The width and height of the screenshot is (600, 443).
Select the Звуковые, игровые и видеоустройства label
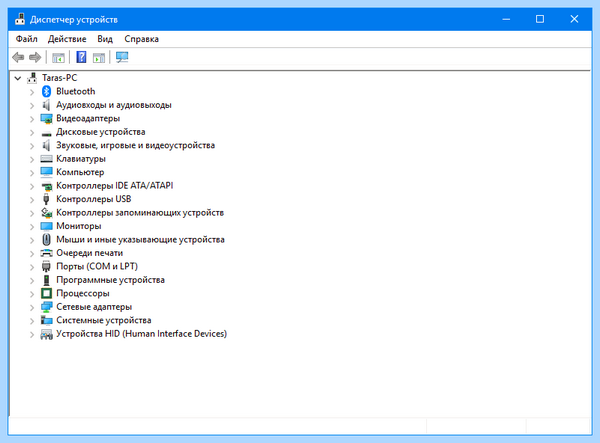(x=135, y=145)
